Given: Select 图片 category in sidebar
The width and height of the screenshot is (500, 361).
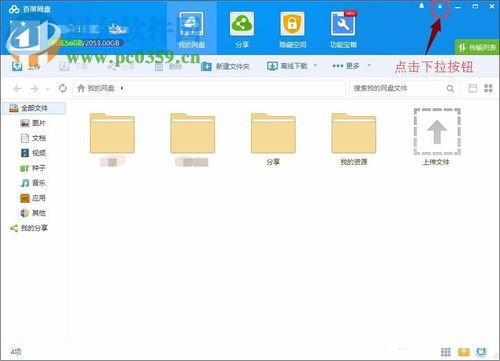Looking at the screenshot, I should tap(33, 123).
